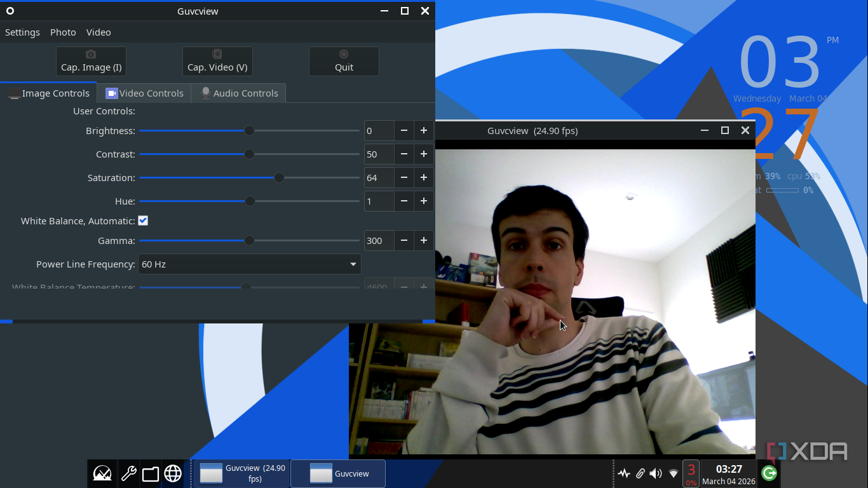Decrease Hue with the minus button
Viewport: 868px width, 488px height.
404,201
